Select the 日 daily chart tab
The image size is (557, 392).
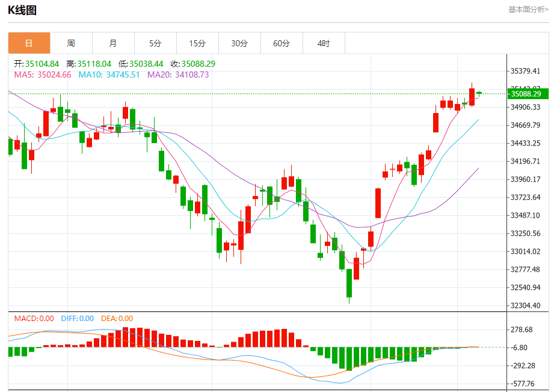tap(29, 43)
